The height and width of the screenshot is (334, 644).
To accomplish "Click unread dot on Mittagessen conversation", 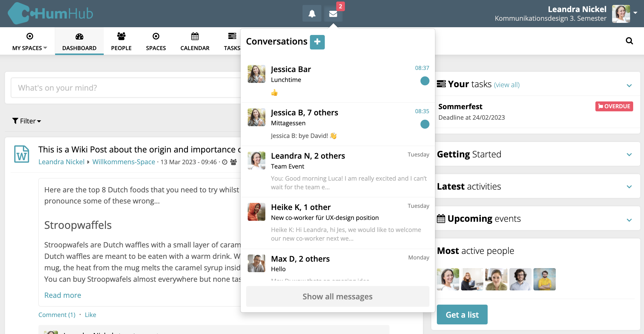I will pyautogui.click(x=425, y=124).
